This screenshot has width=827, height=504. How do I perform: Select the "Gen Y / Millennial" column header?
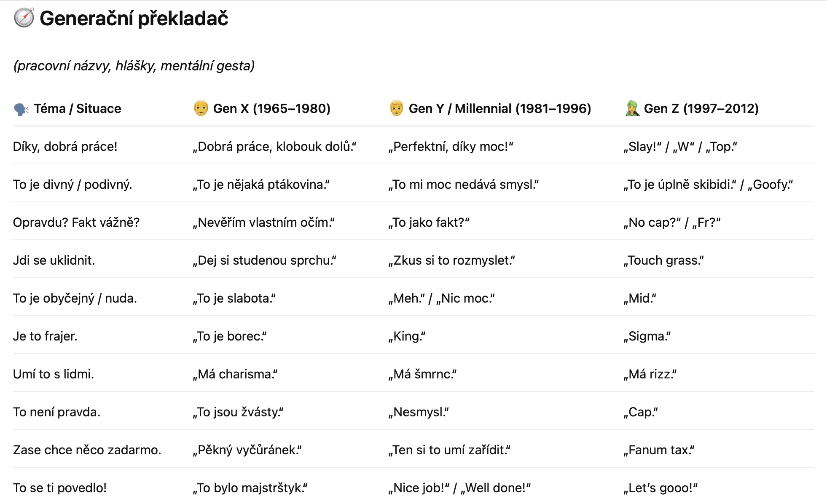499,109
